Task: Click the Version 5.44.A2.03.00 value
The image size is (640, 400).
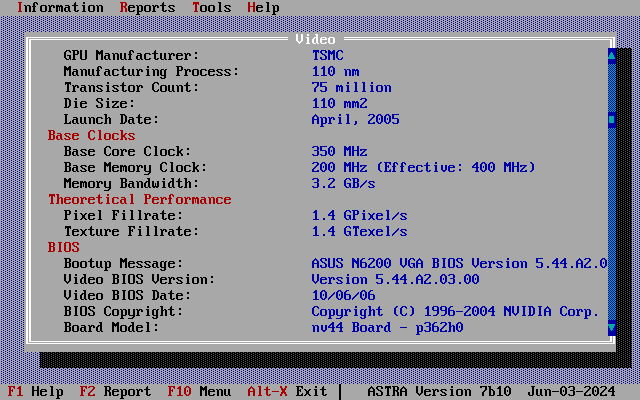Action: pyautogui.click(x=396, y=280)
